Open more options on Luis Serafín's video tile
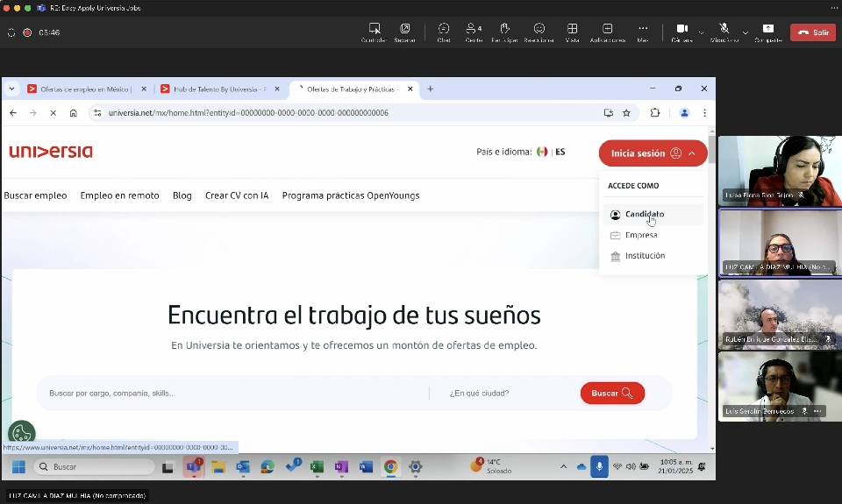This screenshot has height=504, width=842. [x=817, y=411]
